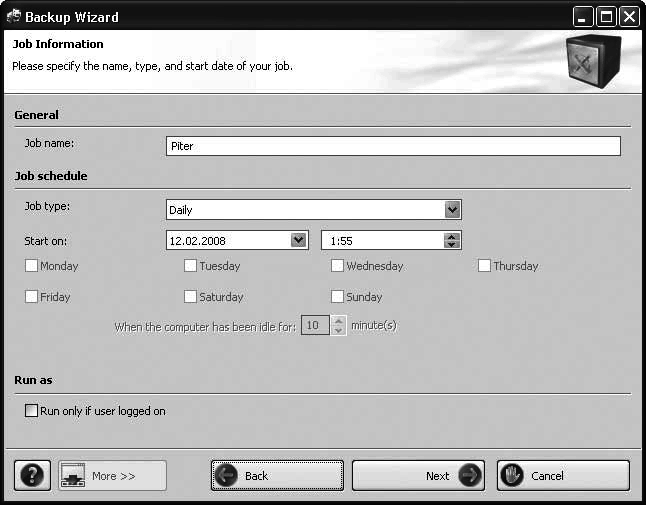Enable Run only if user logged on

pyautogui.click(x=32, y=410)
